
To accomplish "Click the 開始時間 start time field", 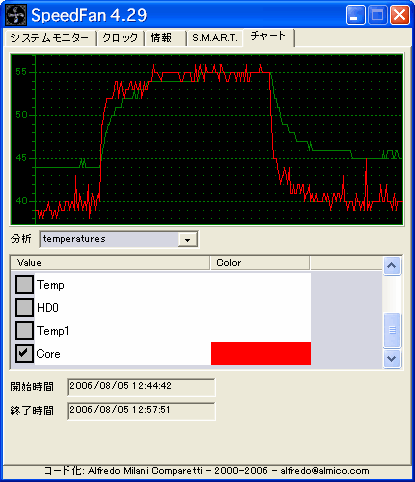I will (x=141, y=387).
